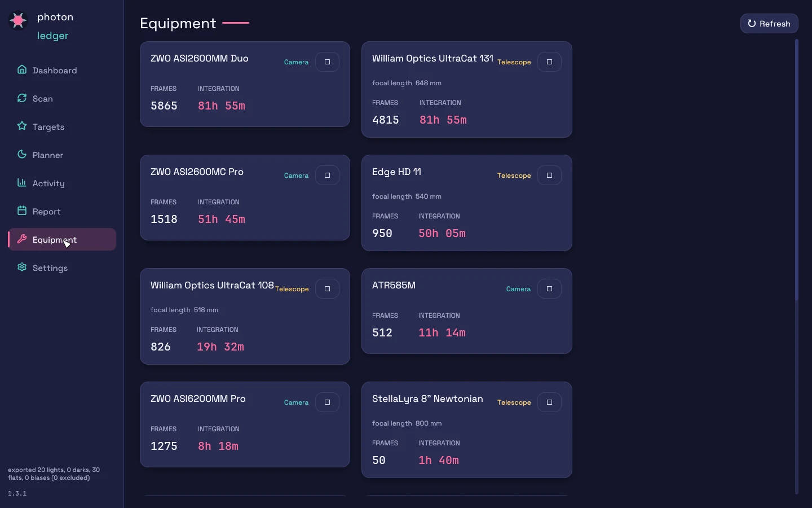Click the Camera tag on ATR585M
The image size is (812, 508).
click(x=518, y=289)
